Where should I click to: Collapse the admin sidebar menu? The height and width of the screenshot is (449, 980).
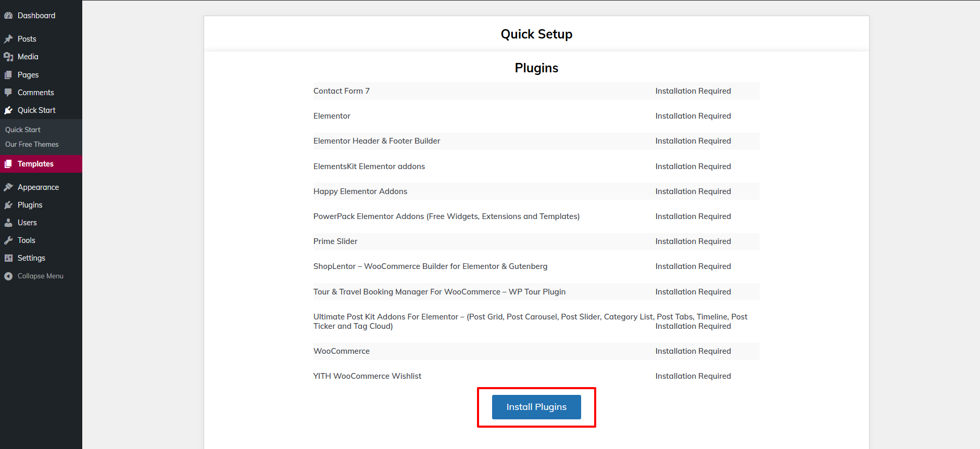coord(41,276)
